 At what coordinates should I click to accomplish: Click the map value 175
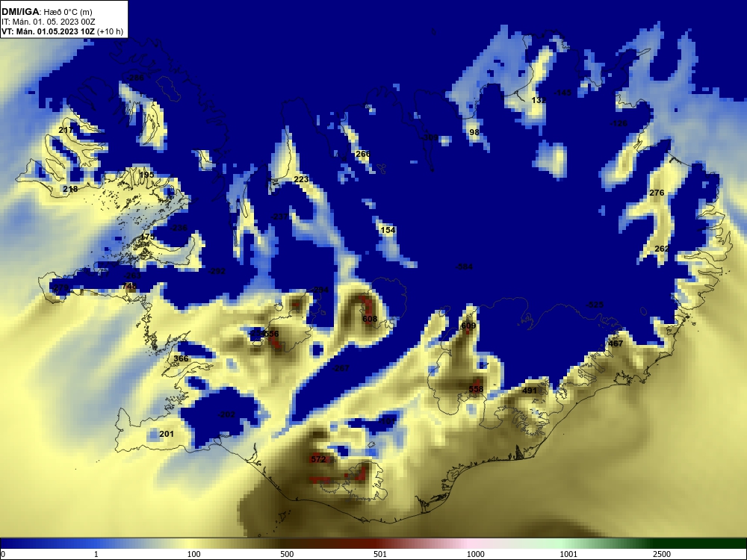(147, 237)
